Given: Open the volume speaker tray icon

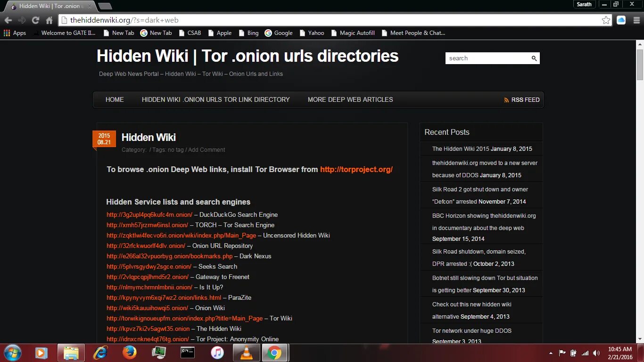Looking at the screenshot, I should (596, 353).
